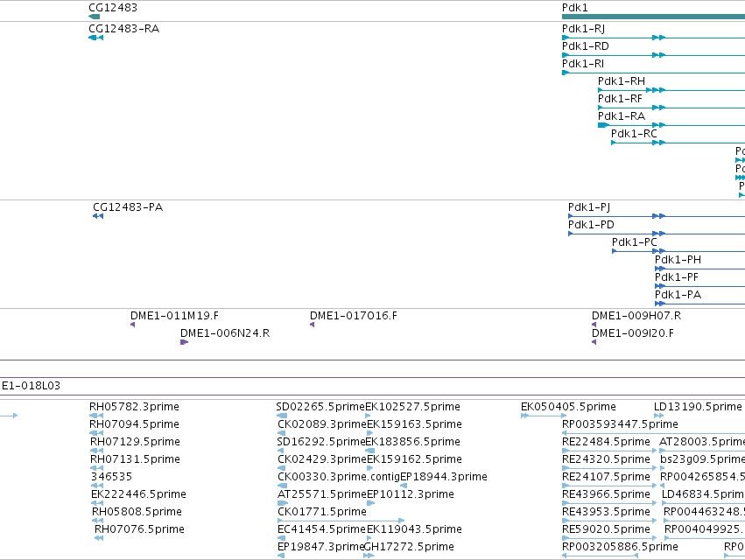Open EST CK02429.3prime
This screenshot has width=745, height=560.
(x=322, y=459)
